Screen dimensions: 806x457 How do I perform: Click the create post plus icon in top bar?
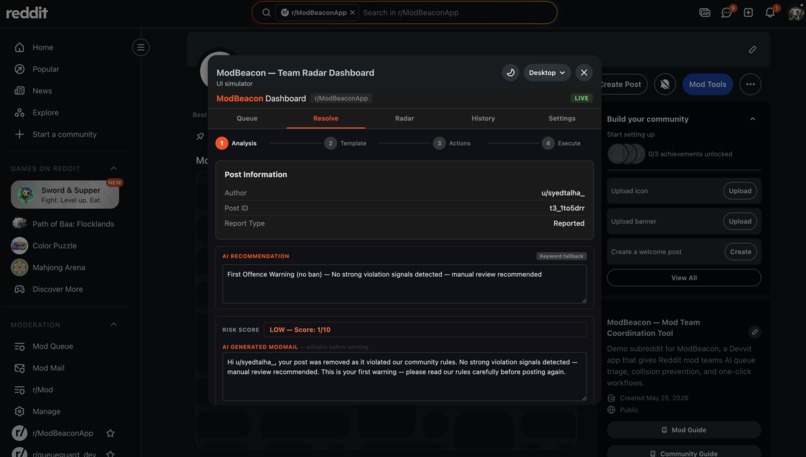point(748,12)
